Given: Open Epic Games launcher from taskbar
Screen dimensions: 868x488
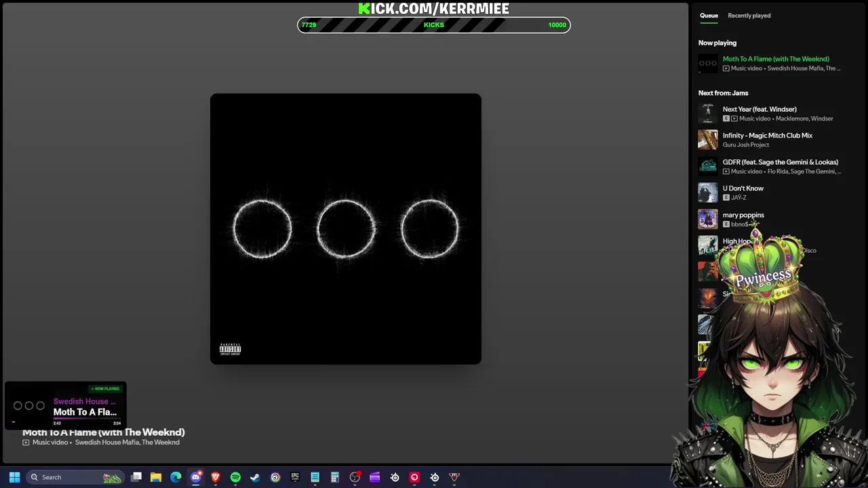Looking at the screenshot, I should point(295,477).
